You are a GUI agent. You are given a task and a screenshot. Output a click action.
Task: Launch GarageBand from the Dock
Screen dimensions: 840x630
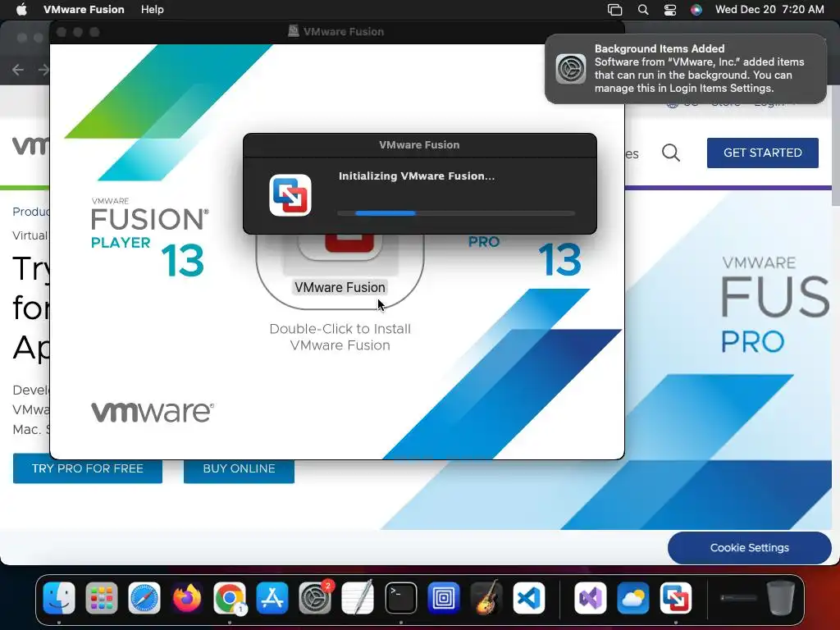pyautogui.click(x=486, y=598)
